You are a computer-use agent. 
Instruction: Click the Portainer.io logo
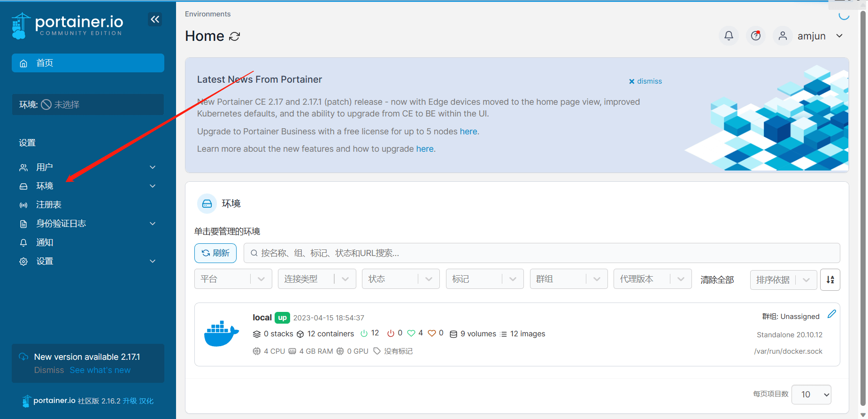(67, 25)
